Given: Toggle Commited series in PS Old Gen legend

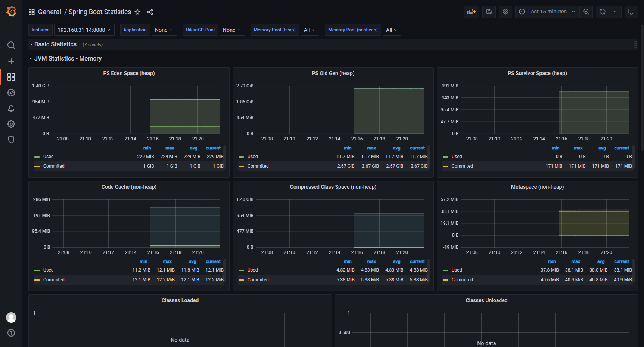Looking at the screenshot, I should [258, 166].
